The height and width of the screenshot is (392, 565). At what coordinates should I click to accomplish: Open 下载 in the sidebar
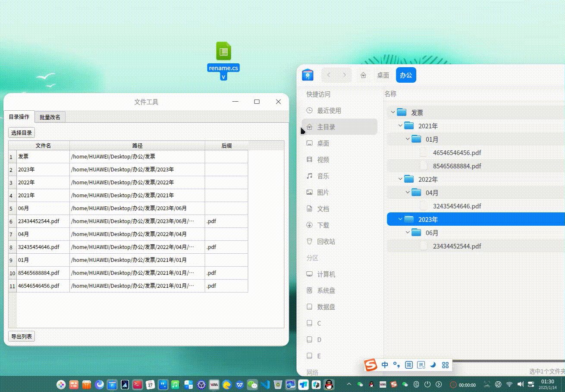[339, 225]
